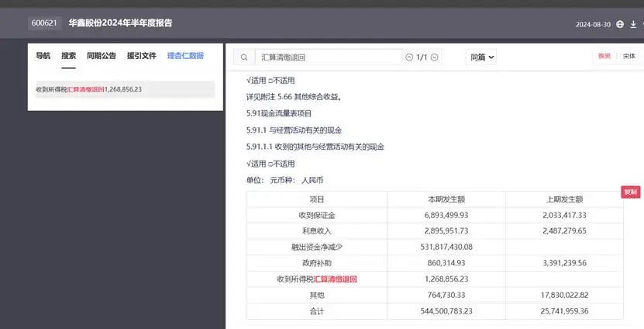The image size is (644, 329).
Task: Click value 2,033,417.33
Action: tap(564, 215)
